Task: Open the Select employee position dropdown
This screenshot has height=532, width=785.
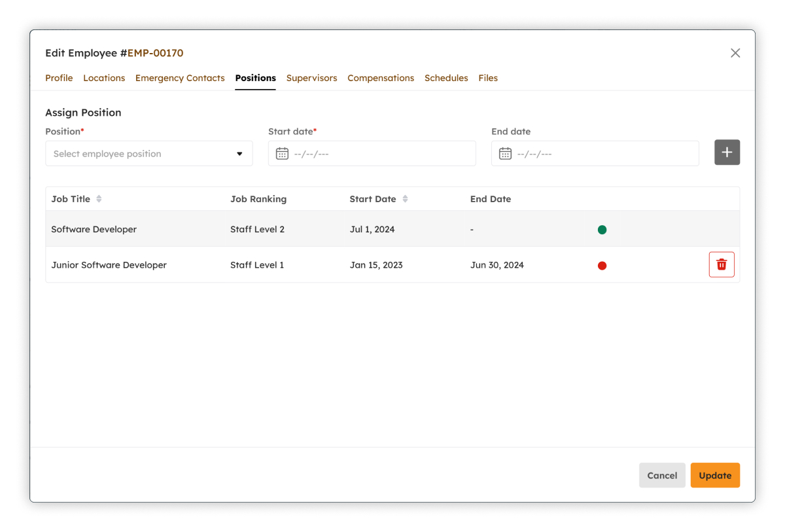Action: coord(149,154)
